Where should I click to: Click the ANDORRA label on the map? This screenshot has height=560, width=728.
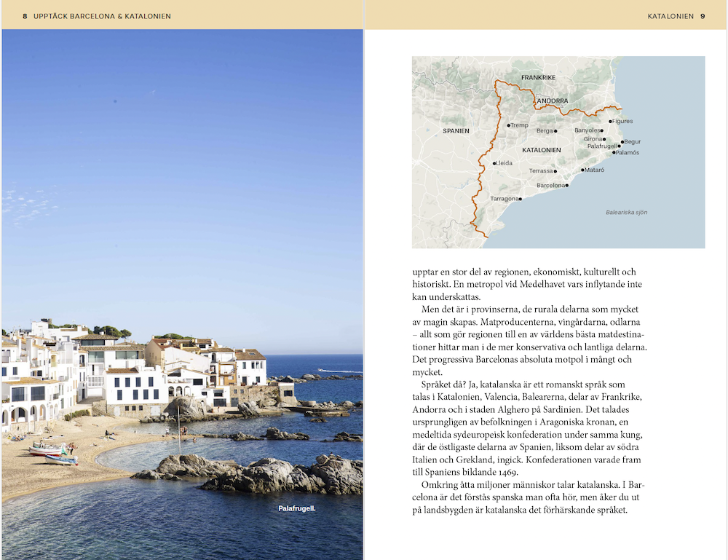tap(552, 100)
